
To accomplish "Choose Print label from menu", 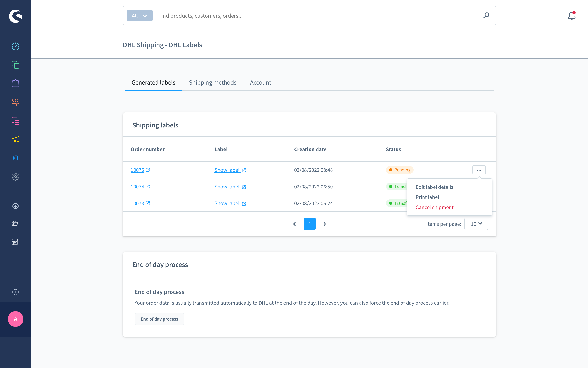I will point(427,197).
